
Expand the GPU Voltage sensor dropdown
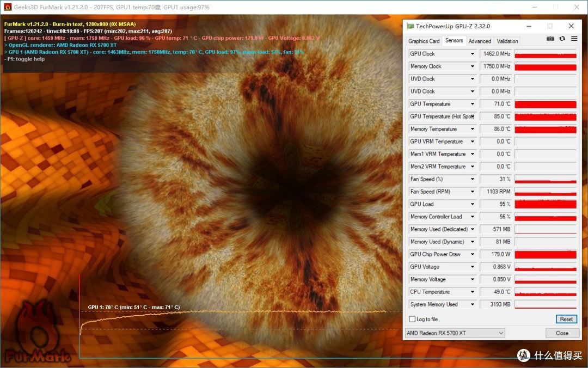[x=473, y=267]
